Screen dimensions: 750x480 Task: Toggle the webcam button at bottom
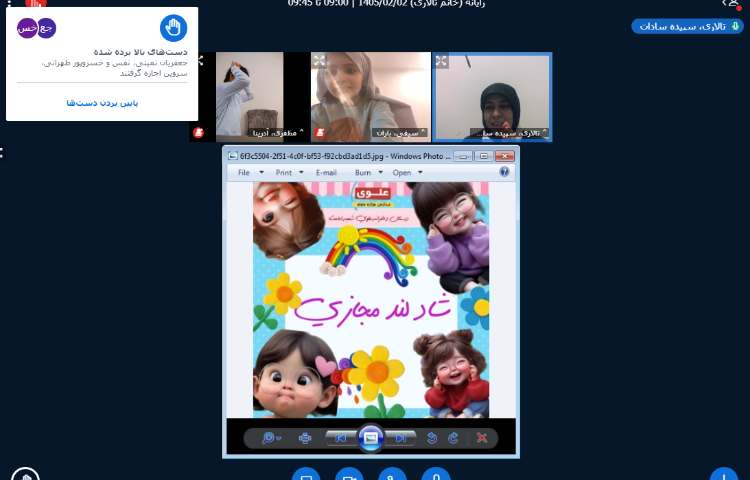click(349, 475)
